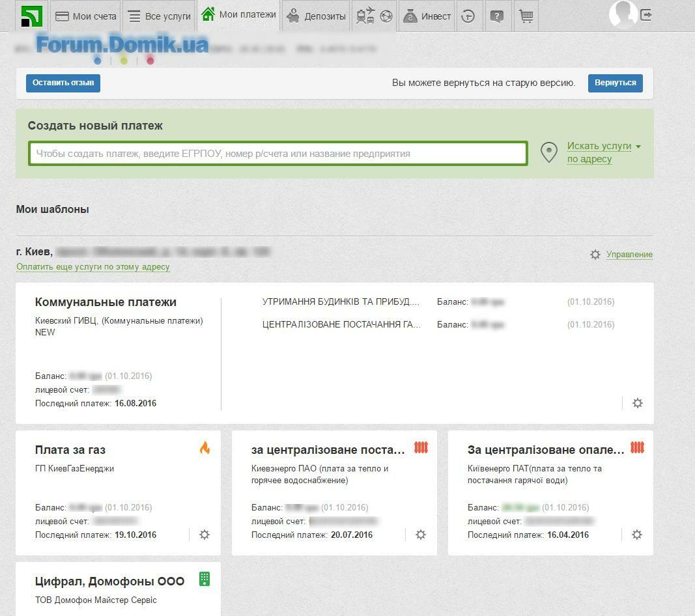Click the user profile avatar
Screen dimensions: 695x616
[x=623, y=14]
